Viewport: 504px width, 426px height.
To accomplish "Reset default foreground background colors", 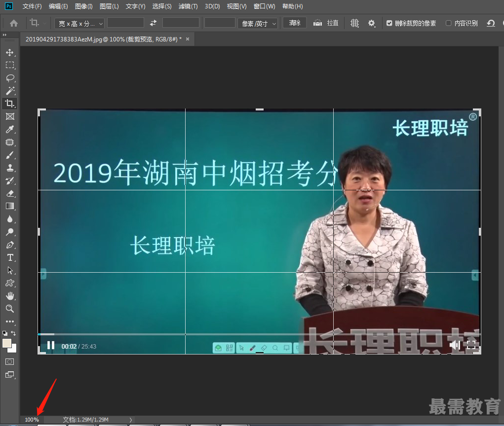I will 5,333.
